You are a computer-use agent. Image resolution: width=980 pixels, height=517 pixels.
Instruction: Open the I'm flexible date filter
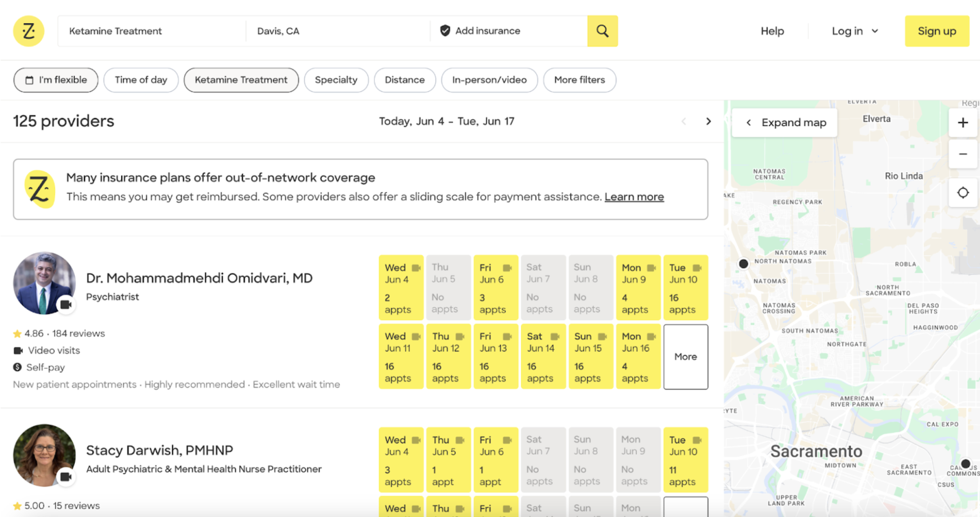[56, 80]
